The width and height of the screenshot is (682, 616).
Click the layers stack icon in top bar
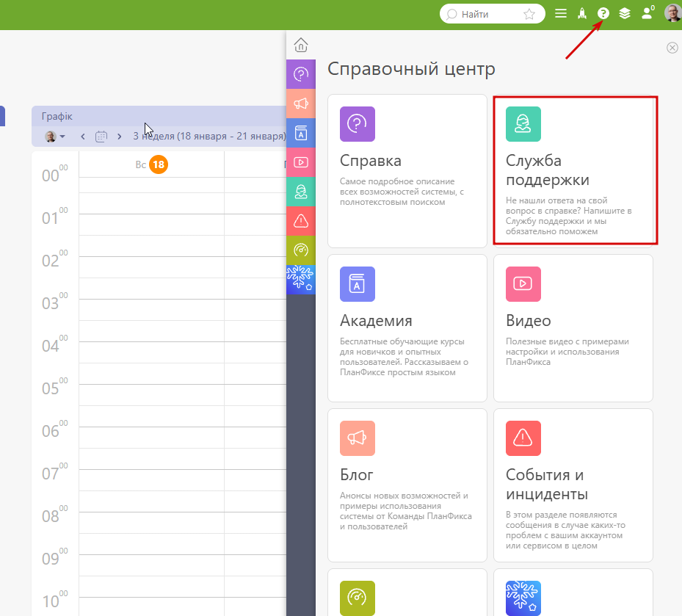(625, 13)
